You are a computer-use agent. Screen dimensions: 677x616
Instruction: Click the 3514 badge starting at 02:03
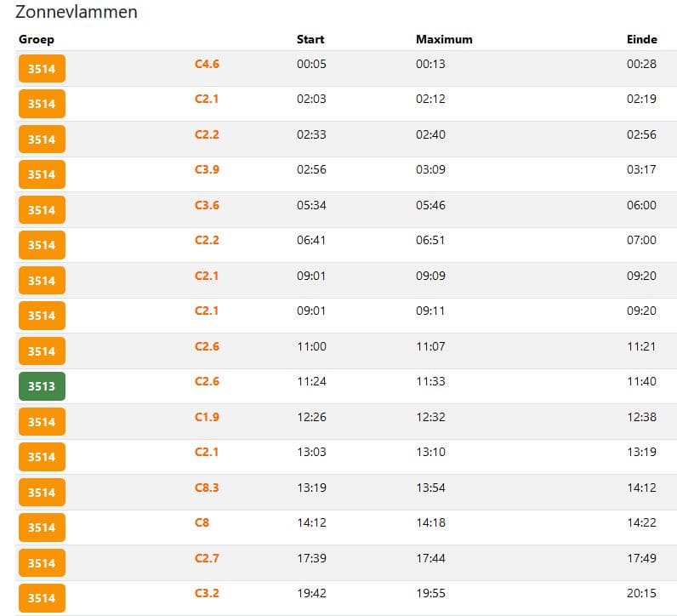[42, 104]
